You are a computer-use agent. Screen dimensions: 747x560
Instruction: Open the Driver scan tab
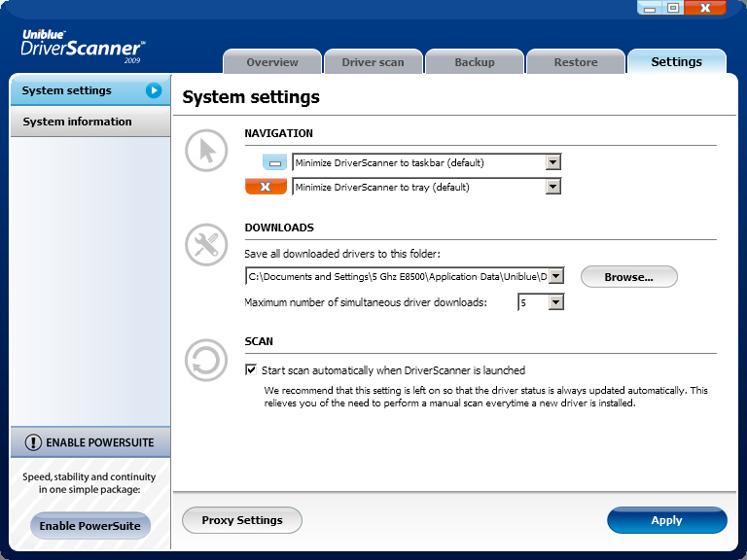coord(373,62)
